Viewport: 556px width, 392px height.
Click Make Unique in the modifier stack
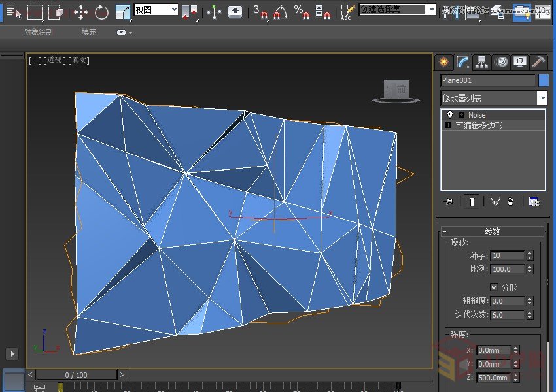click(495, 202)
